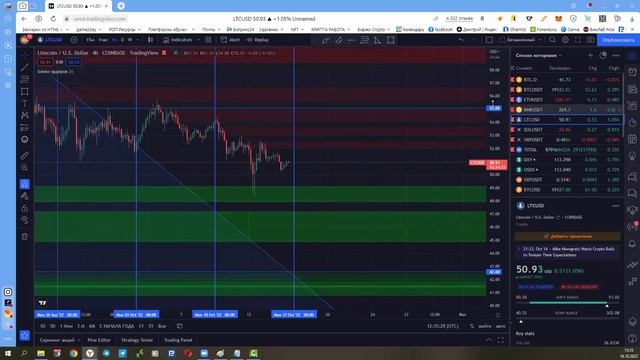This screenshot has width=640, height=360.
Task: Click the Alert button
Action: point(231,40)
